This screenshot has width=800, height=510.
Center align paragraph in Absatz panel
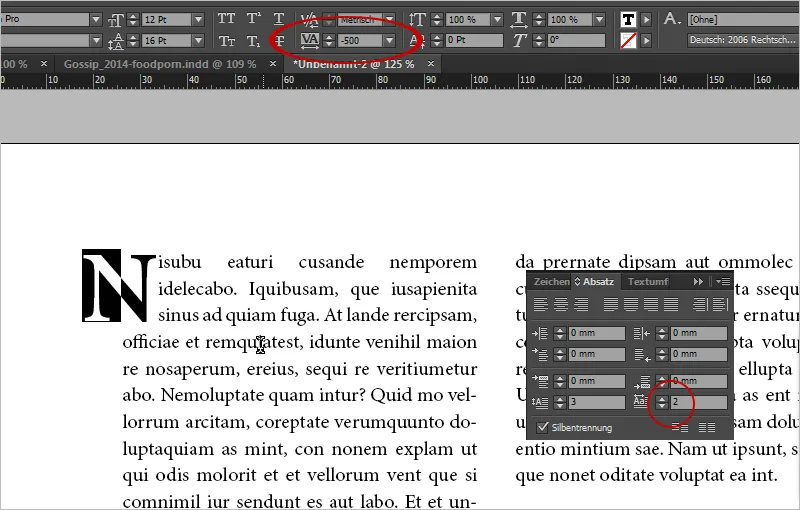point(561,305)
